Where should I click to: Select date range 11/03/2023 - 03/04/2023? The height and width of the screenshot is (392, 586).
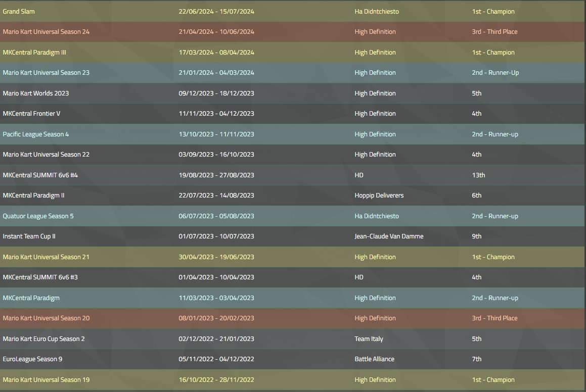tap(216, 298)
